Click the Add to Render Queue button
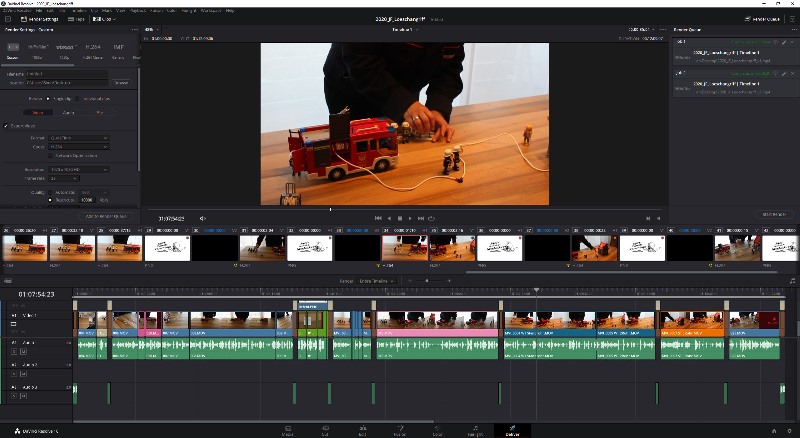 click(105, 216)
